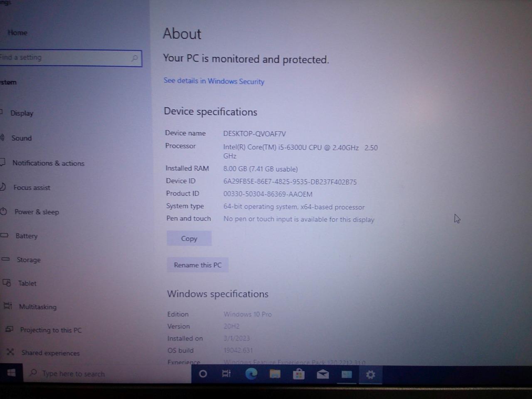Image resolution: width=532 pixels, height=399 pixels.
Task: Open Storage settings page
Action: click(x=29, y=260)
